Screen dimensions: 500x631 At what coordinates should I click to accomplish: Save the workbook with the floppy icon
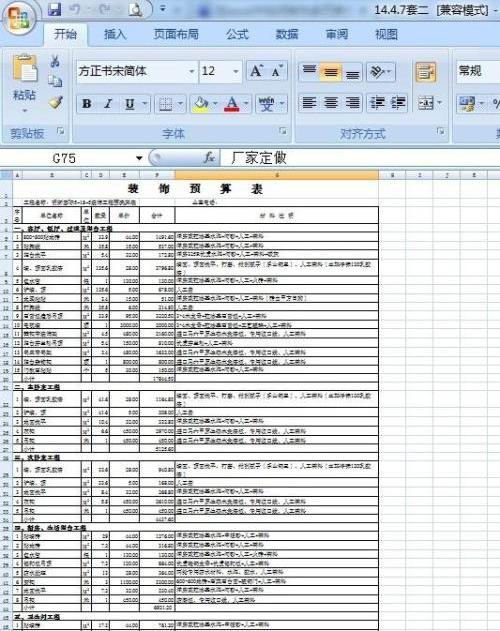[54, 9]
